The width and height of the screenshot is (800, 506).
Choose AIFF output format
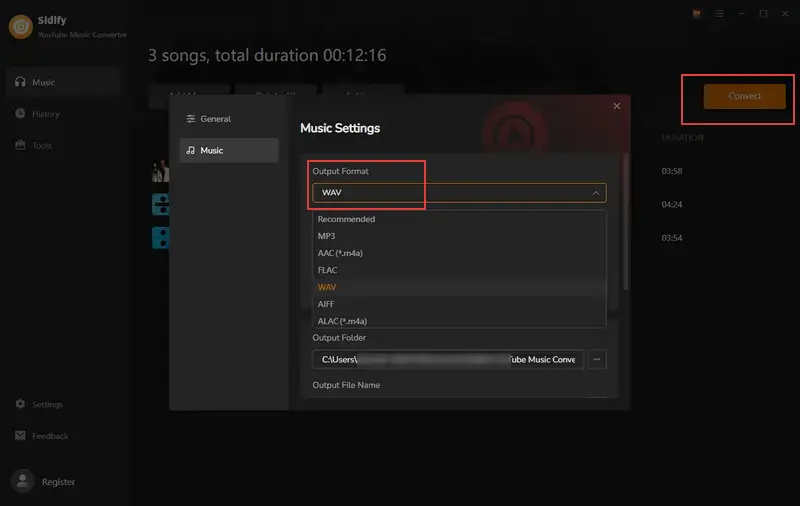click(x=459, y=304)
